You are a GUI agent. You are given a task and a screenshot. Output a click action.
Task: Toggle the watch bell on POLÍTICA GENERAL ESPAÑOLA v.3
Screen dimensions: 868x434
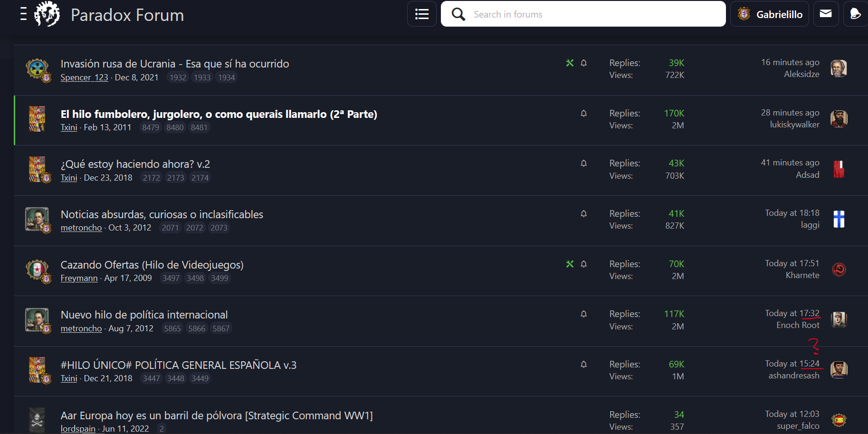pos(583,364)
